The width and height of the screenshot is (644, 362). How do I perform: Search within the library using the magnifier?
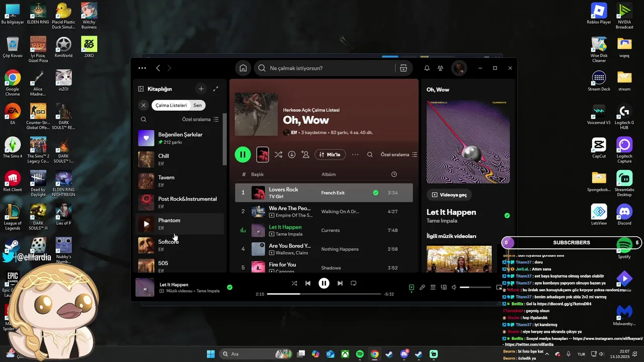143,120
